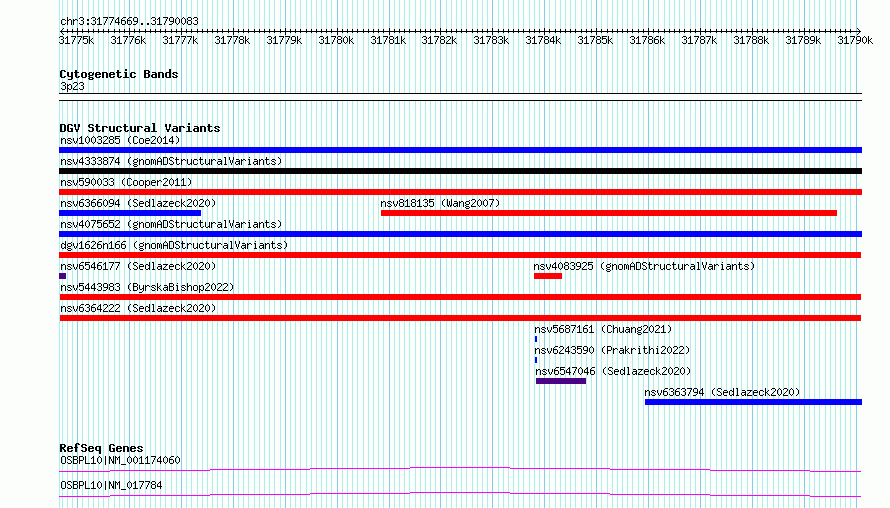The width and height of the screenshot is (890, 508).
Task: Open nsv4083925 (gnomADStructuralVariants) label
Action: click(644, 266)
